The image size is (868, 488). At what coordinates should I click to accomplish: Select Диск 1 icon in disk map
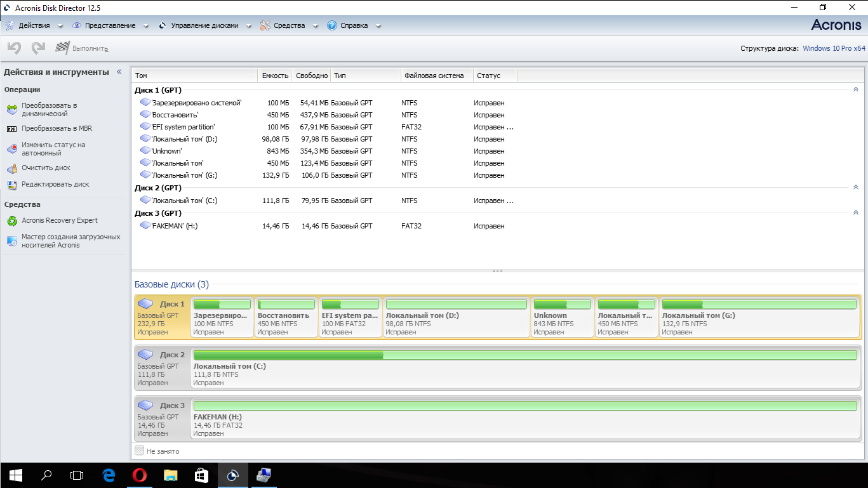[x=145, y=304]
